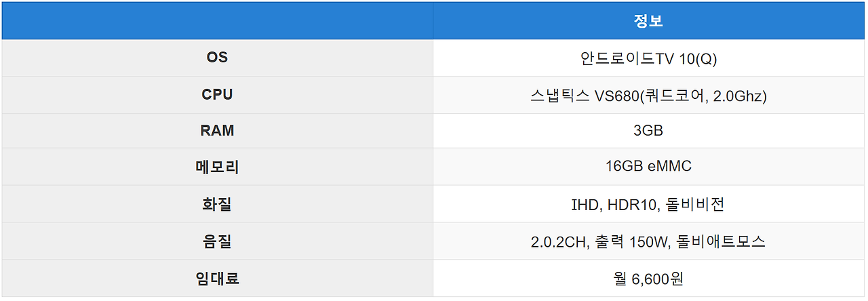Click the 안드로이드TV 10(Q) value cell
This screenshot has height=301, width=868.
pos(649,58)
